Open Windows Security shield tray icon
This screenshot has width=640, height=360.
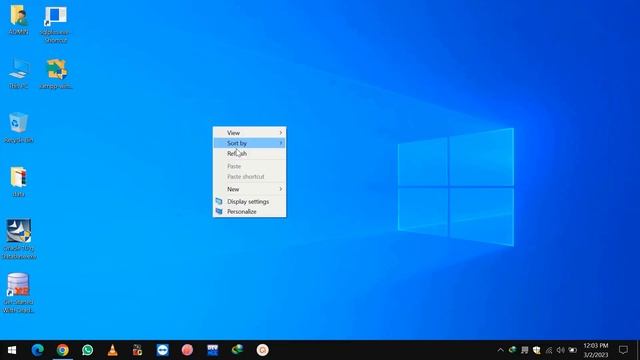click(537, 350)
